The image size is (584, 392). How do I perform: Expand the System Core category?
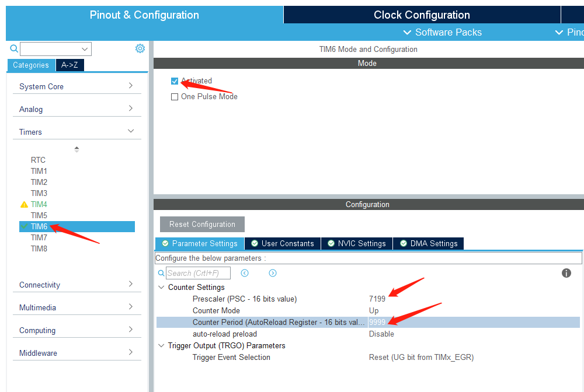77,86
